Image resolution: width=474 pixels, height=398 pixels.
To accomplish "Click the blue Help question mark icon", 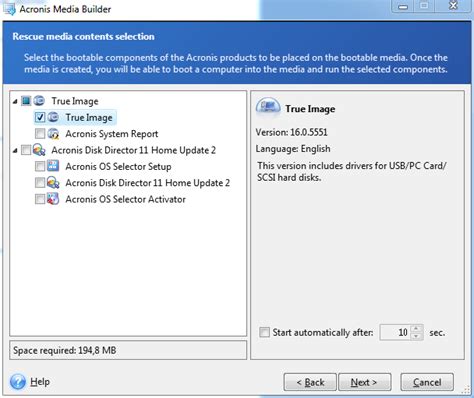I will [18, 382].
